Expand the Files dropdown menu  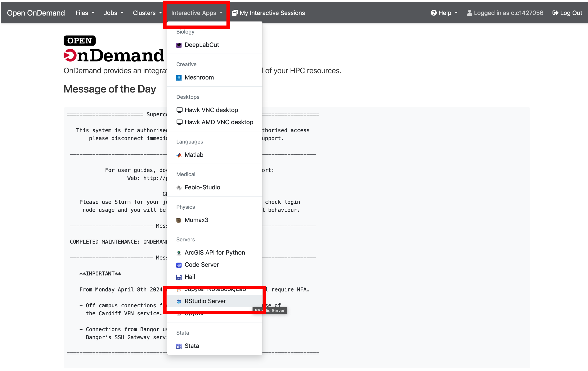click(85, 13)
